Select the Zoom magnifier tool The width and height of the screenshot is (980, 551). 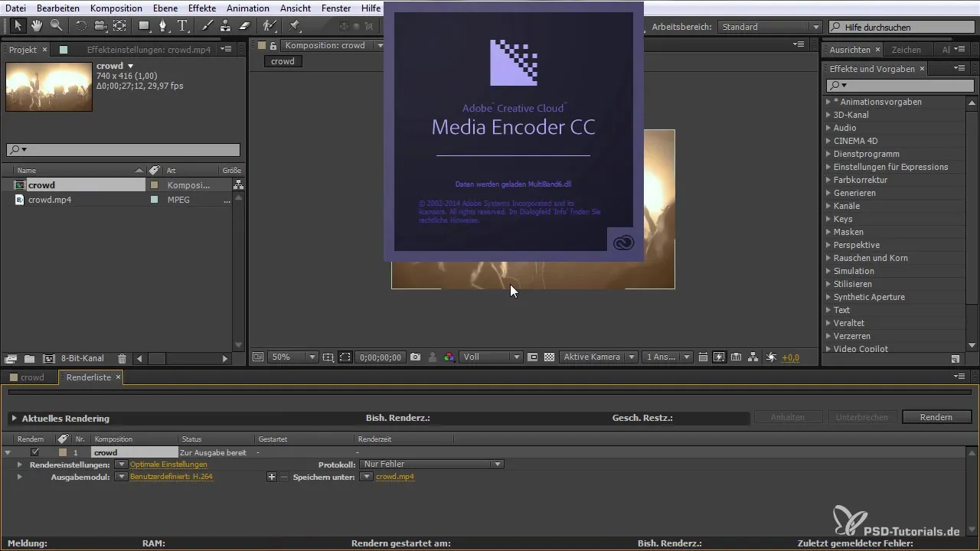tap(56, 26)
